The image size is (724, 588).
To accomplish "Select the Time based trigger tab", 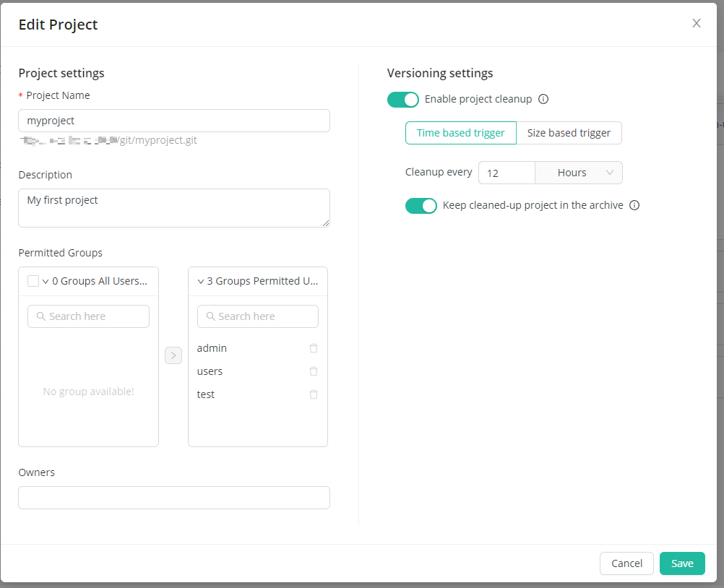I will (x=460, y=133).
